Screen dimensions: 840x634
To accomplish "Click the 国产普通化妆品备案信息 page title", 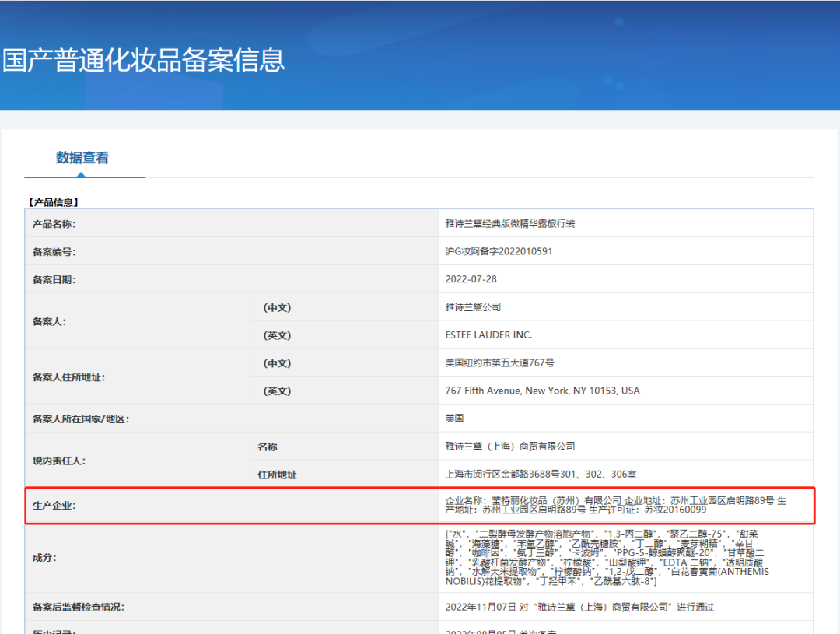I will click(x=144, y=60).
